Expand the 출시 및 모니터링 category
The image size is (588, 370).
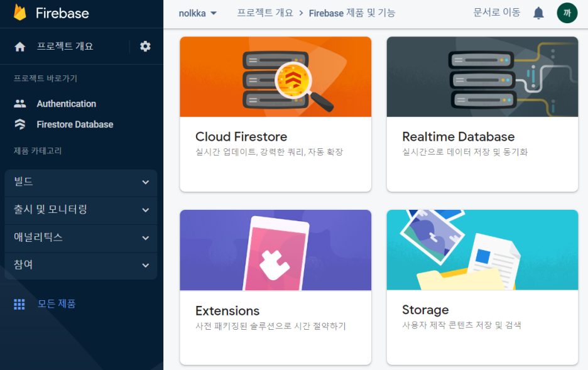point(81,210)
